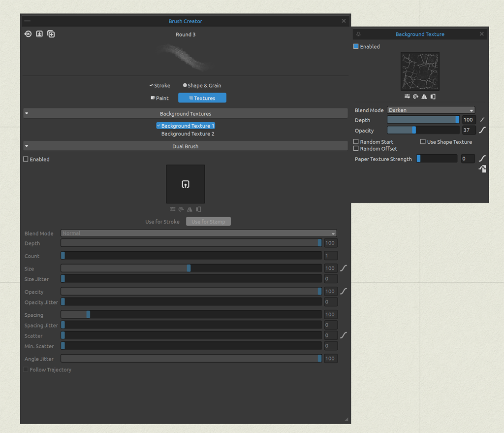
Task: Enable the Random Start checkbox
Action: (x=355, y=141)
